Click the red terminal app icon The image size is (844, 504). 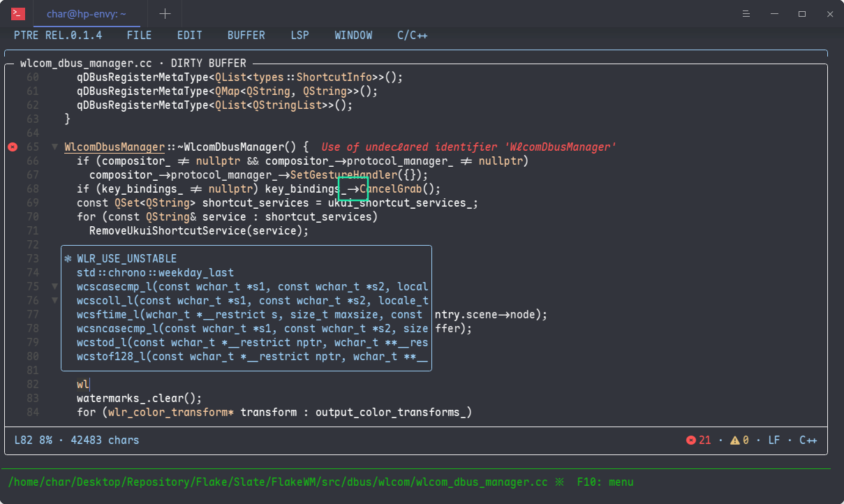point(19,13)
